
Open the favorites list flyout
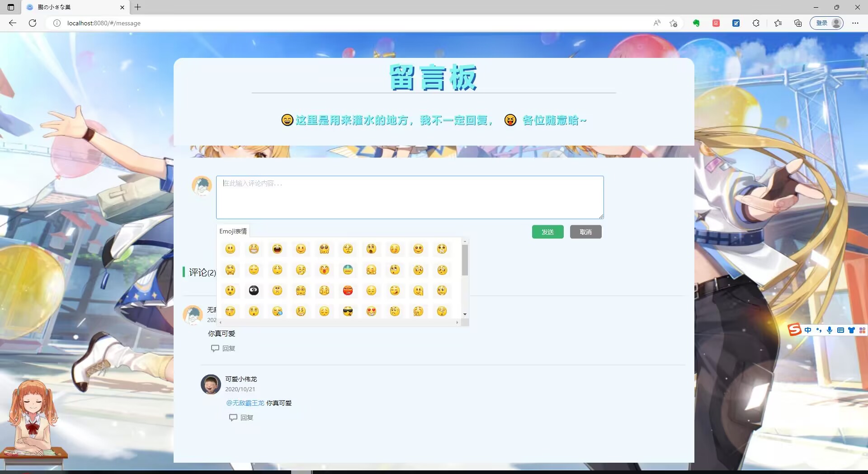(778, 23)
